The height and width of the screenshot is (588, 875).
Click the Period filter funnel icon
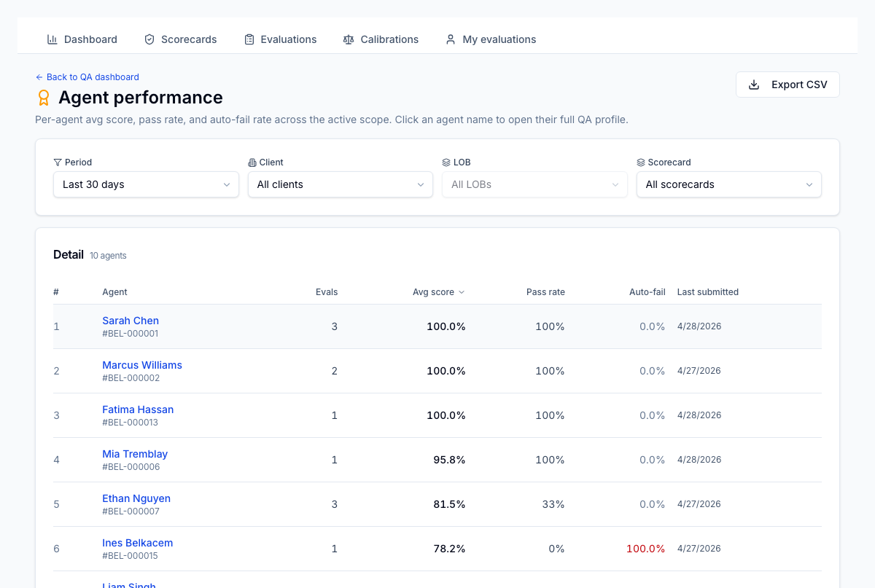click(58, 162)
